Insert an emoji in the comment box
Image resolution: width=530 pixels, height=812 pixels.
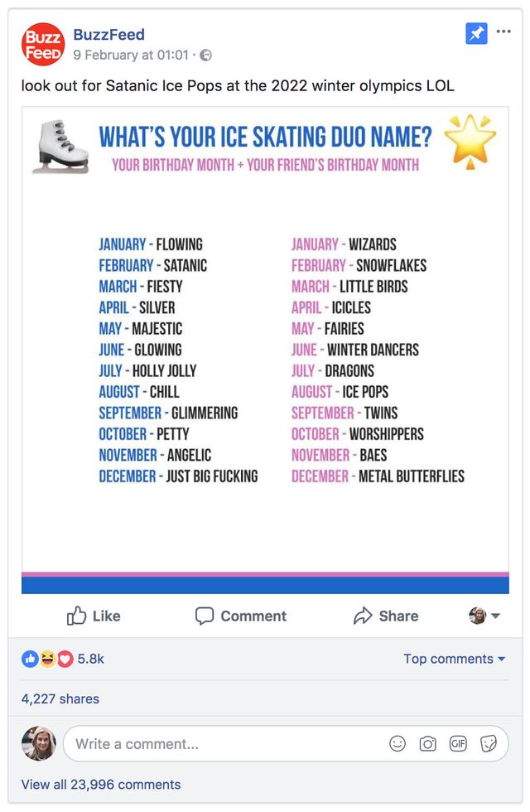tap(397, 744)
